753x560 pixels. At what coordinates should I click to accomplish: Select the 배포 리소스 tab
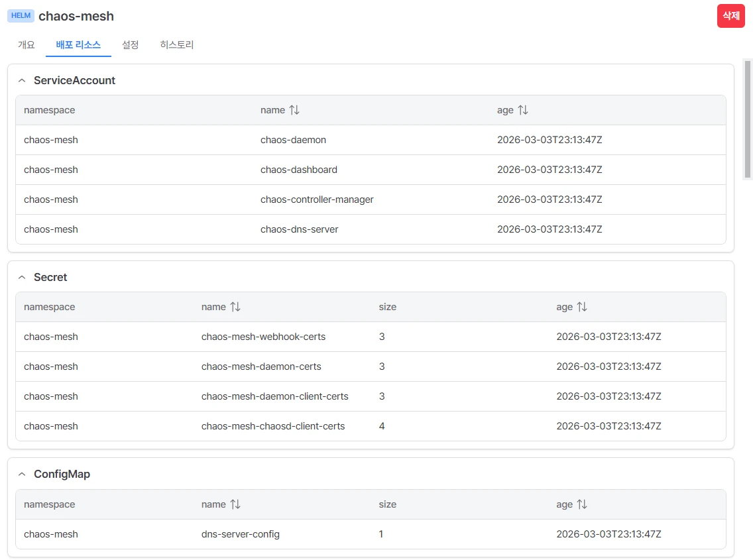pyautogui.click(x=78, y=44)
